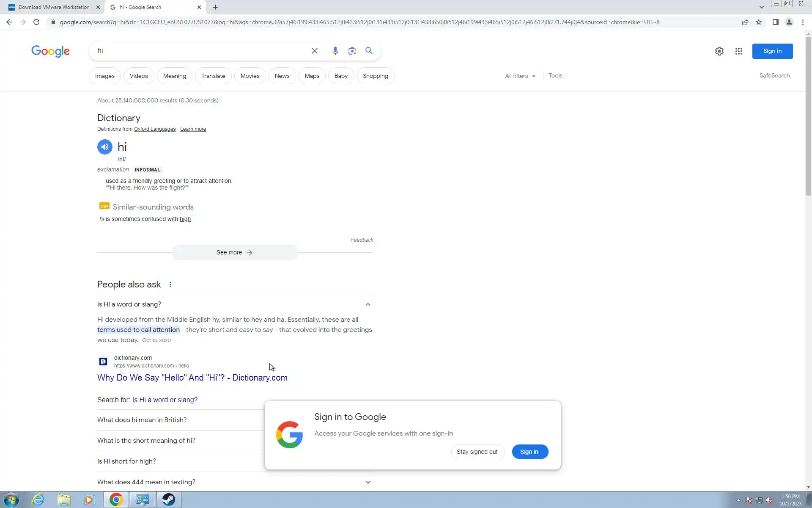This screenshot has width=812, height=508.
Task: Switch to the Download VMware Workstation tab
Action: pos(54,7)
